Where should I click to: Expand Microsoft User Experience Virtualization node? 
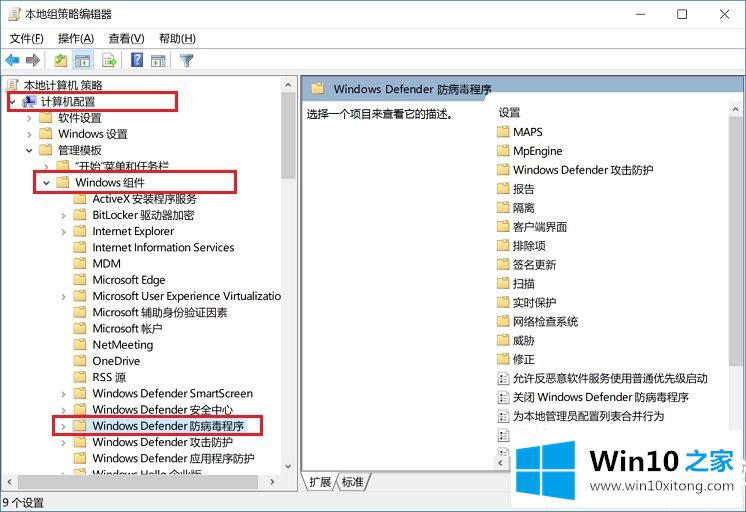(x=64, y=296)
